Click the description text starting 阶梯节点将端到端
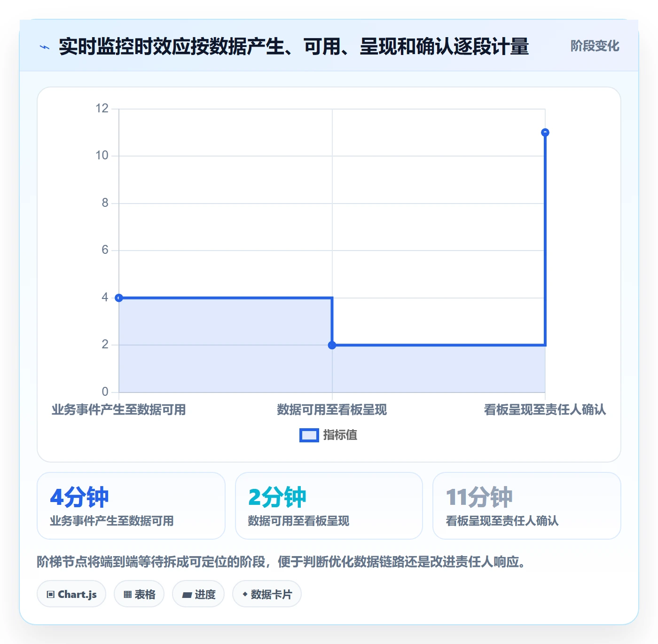This screenshot has width=658, height=644. pos(281,562)
